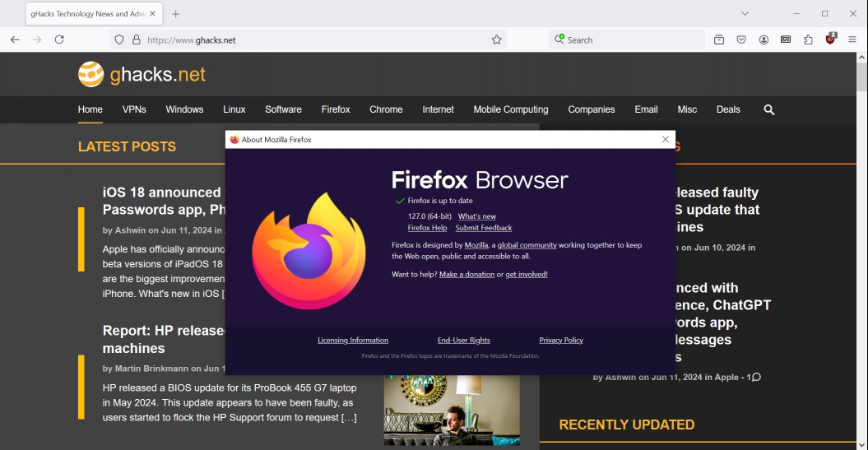Click 'Firefox is up to date' status
The height and width of the screenshot is (450, 868).
[x=440, y=201]
